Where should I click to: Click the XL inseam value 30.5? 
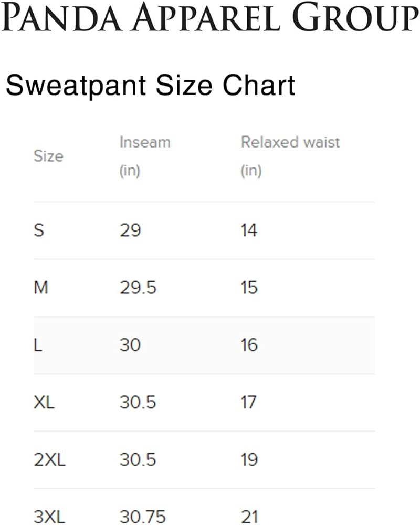coord(138,402)
